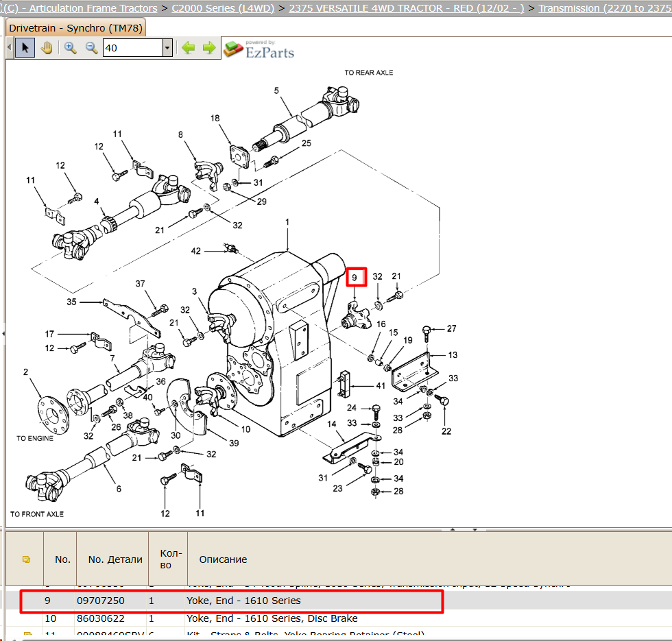Click the zoom value field showing 40
Viewport: 672px width, 641px height.
pos(133,47)
